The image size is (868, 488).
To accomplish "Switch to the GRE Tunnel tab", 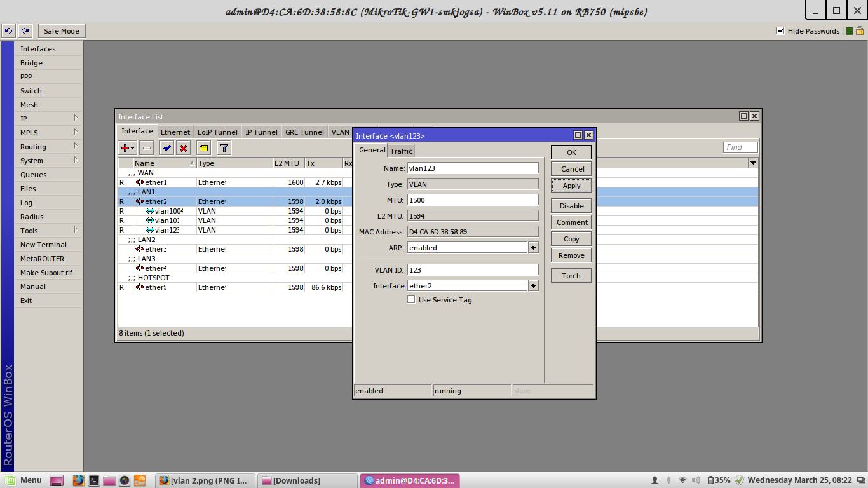I will (304, 132).
